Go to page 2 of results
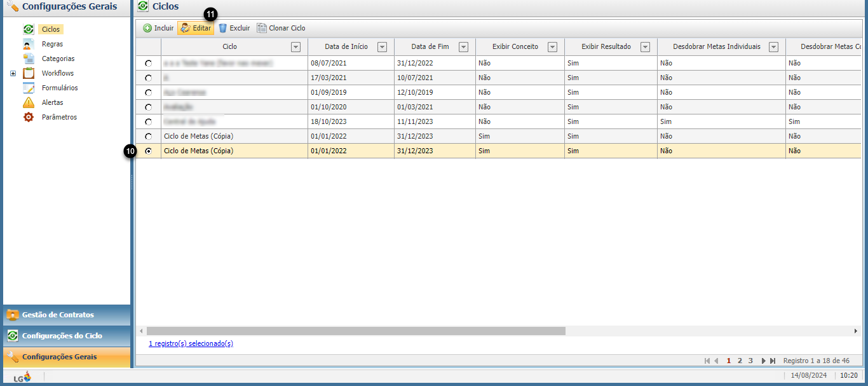Image resolution: width=868 pixels, height=386 pixels. point(740,361)
